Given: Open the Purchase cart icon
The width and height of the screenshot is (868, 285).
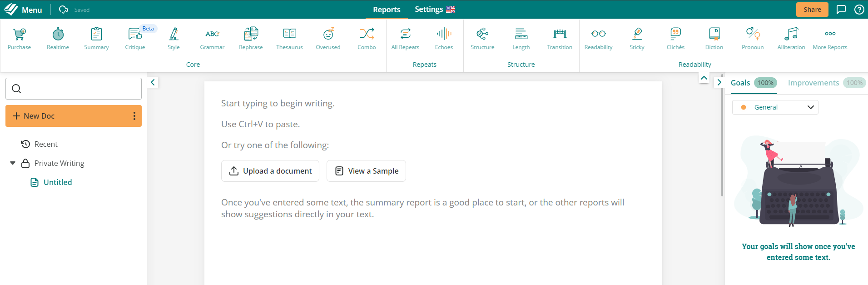Looking at the screenshot, I should [x=20, y=39].
